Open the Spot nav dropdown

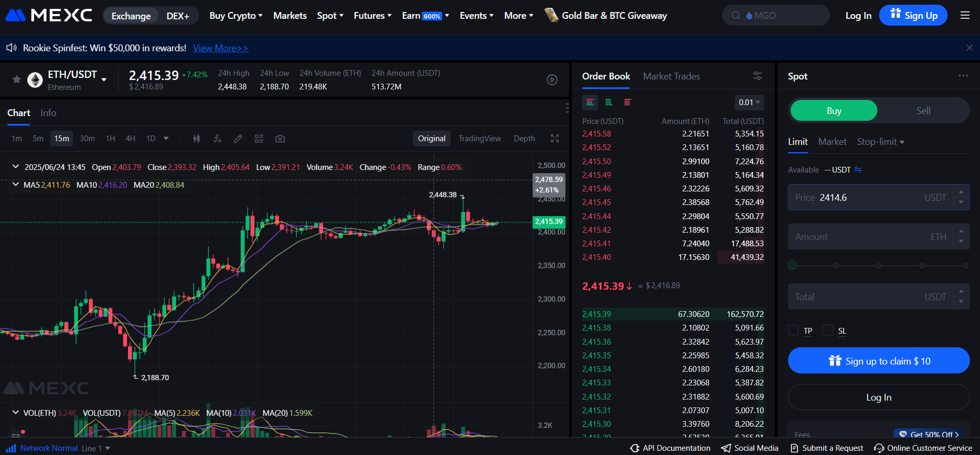pos(330,16)
